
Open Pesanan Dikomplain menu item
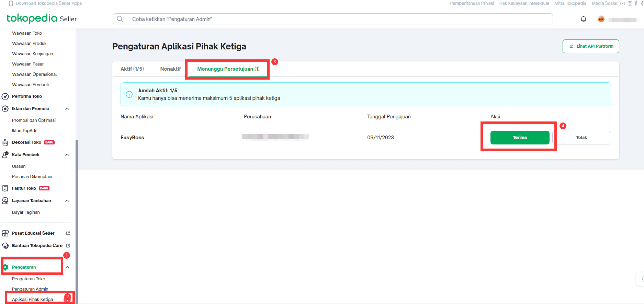(x=32, y=177)
